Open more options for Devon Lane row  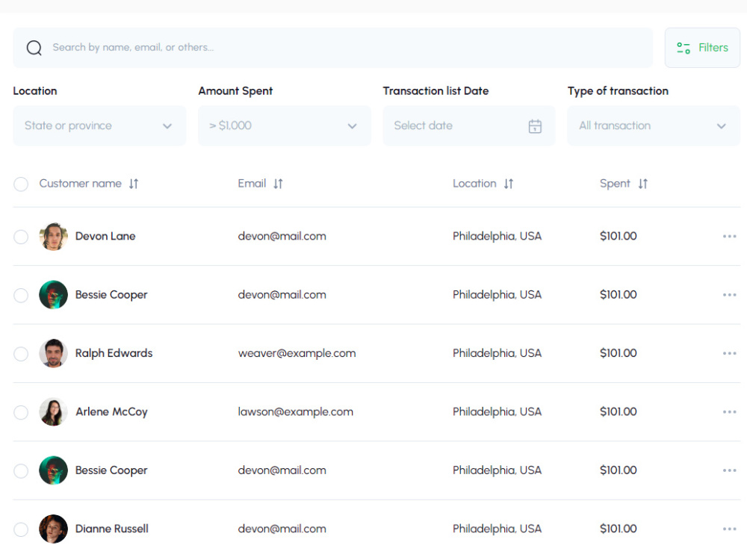point(729,236)
